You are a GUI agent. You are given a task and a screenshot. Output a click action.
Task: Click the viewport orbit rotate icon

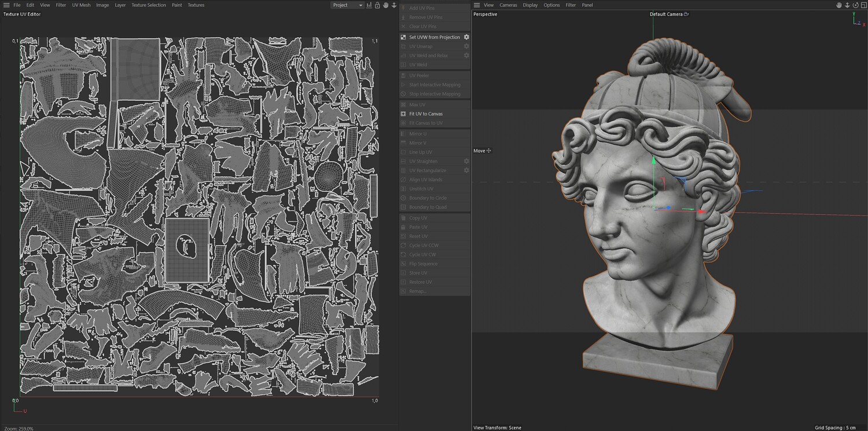coord(855,5)
